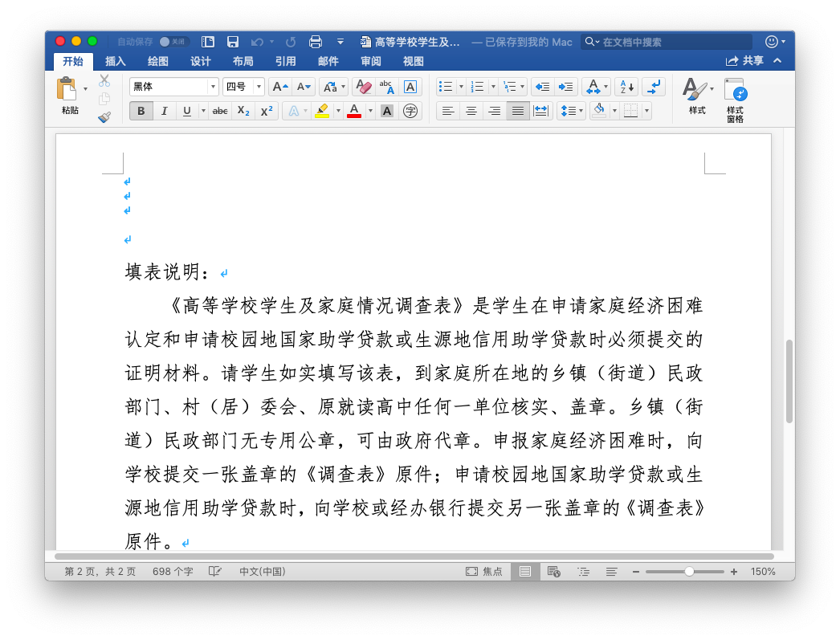Screen dimensions: 840x640
Task: Click the bulleted list icon
Action: tap(446, 87)
